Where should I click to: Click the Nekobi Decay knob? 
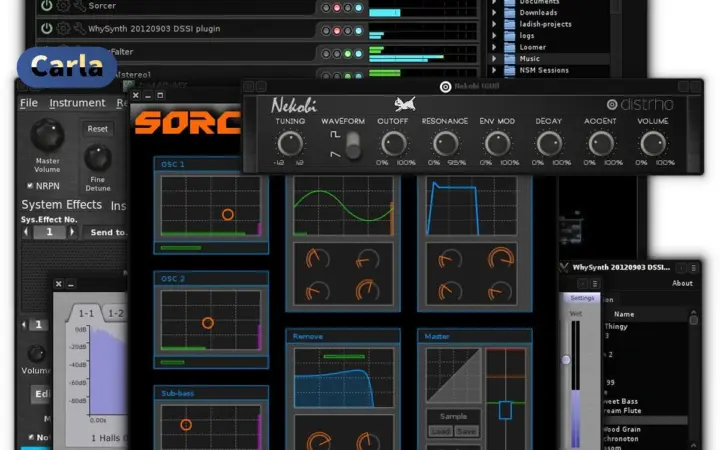[549, 144]
